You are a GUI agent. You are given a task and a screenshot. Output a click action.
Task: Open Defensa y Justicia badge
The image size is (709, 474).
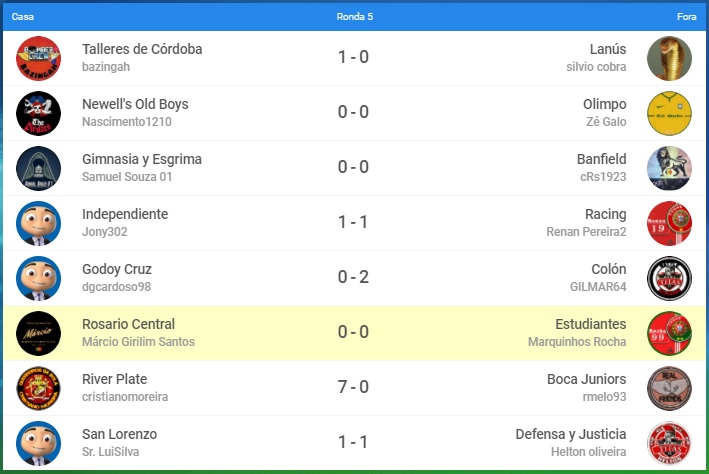tap(669, 443)
